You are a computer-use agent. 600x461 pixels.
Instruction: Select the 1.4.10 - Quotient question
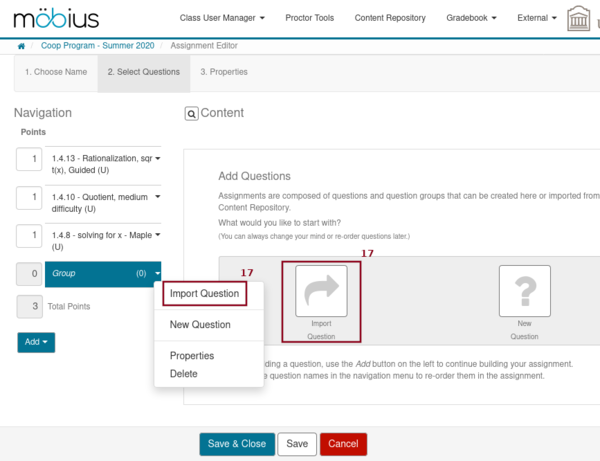(x=99, y=203)
